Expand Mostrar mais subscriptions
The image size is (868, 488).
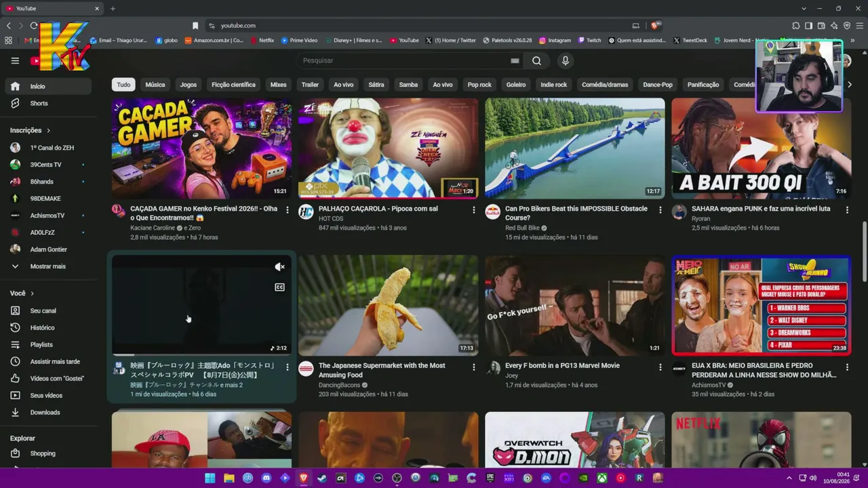coord(48,266)
